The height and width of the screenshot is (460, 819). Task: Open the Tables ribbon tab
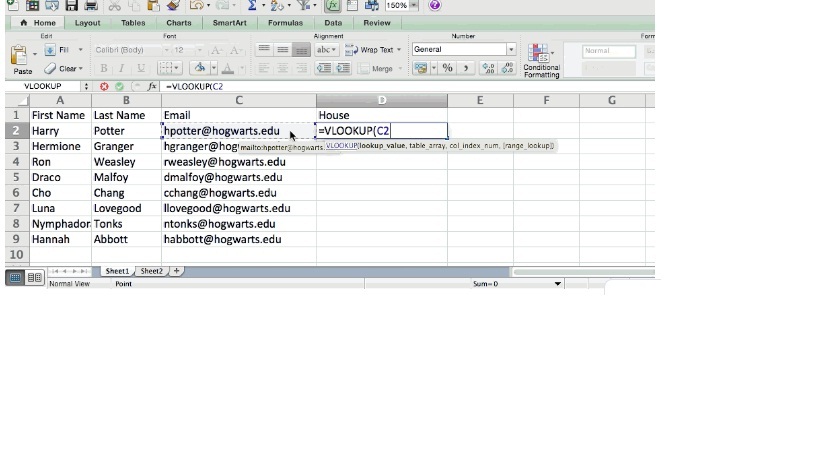(x=133, y=23)
